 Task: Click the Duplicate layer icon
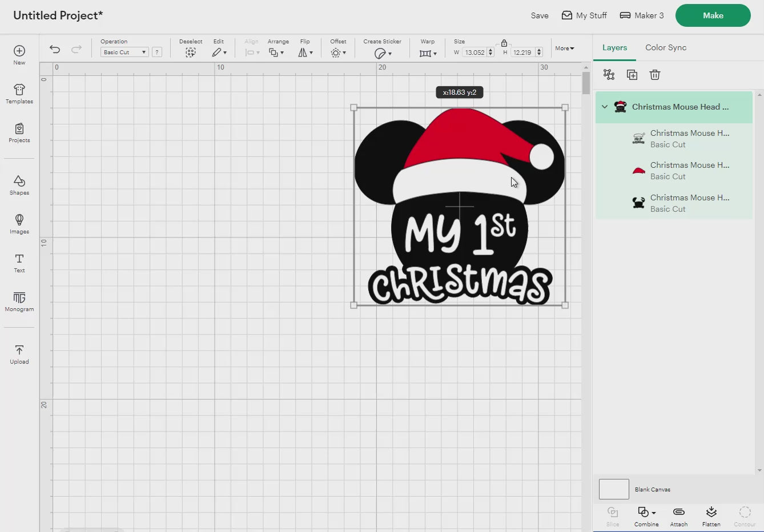click(x=632, y=75)
